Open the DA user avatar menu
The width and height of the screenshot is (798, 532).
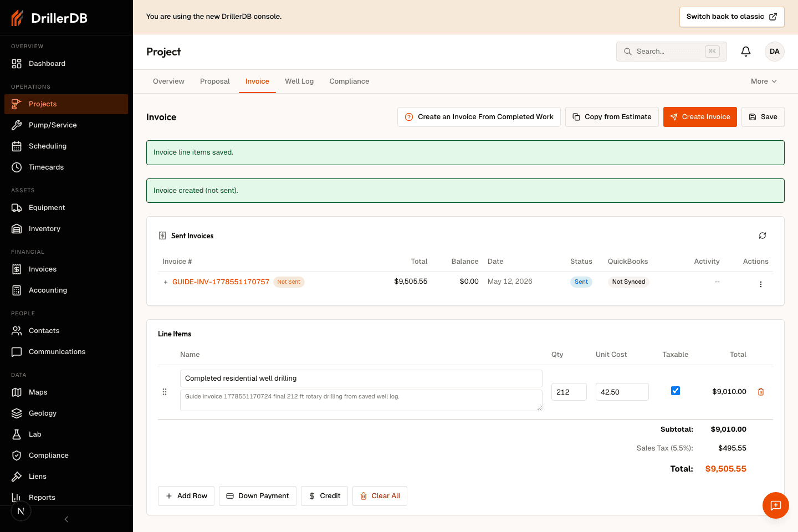[x=775, y=52]
